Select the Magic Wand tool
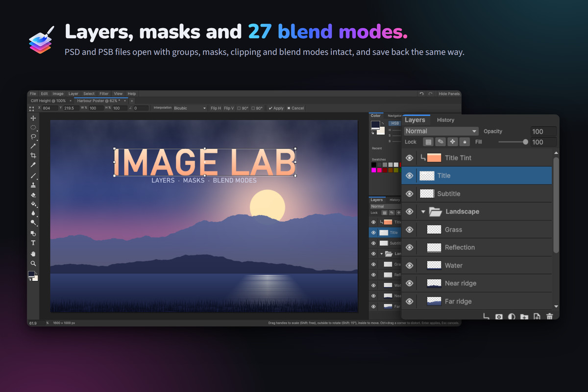 [33, 146]
